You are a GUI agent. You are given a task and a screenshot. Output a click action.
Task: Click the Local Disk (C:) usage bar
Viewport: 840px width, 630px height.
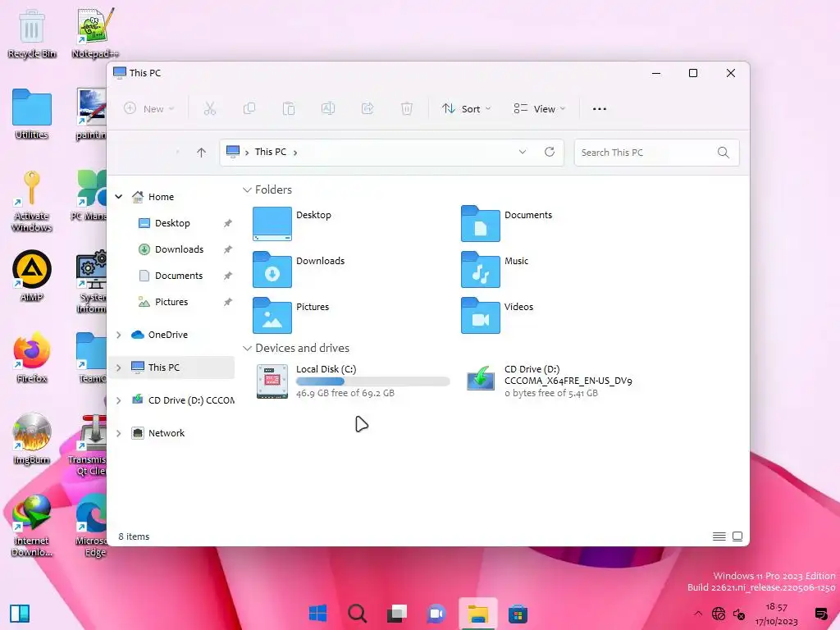coord(373,381)
